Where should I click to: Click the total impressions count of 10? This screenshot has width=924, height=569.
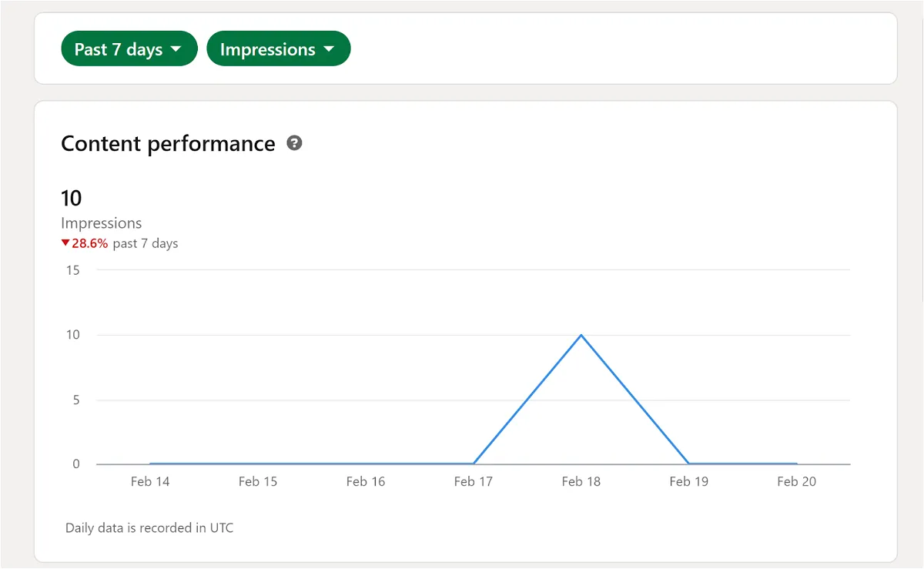pos(71,199)
